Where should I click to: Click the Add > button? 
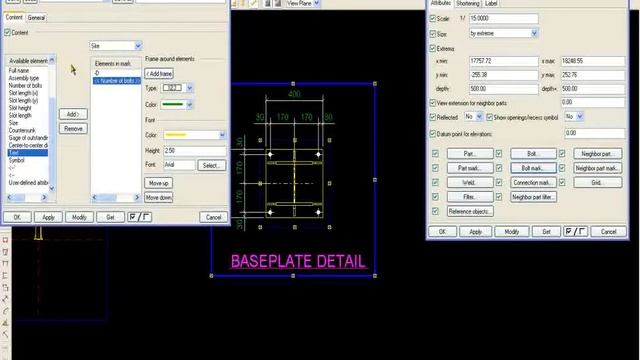73,114
